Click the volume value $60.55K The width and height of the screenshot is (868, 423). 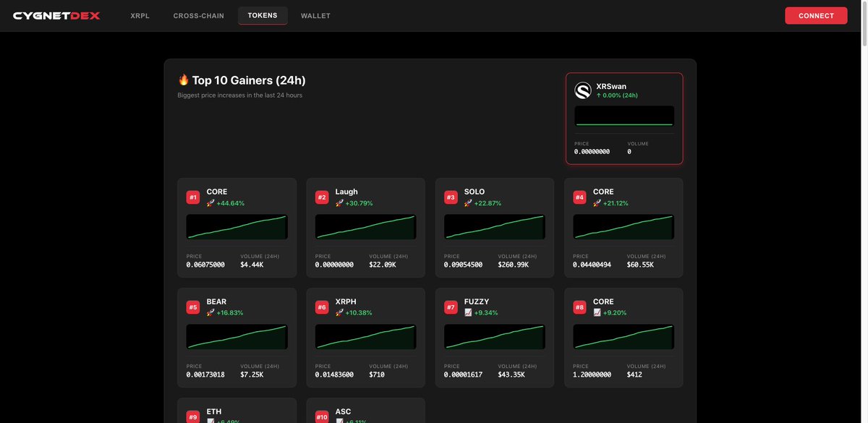640,265
